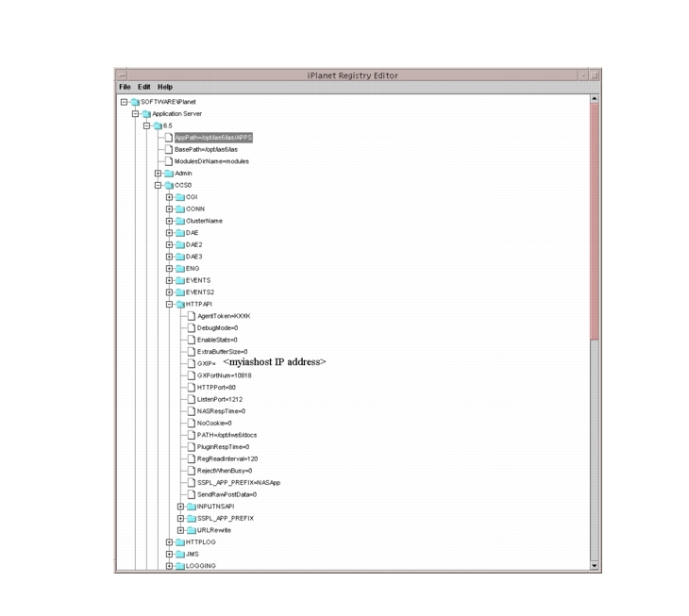689x616 pixels.
Task: Click the Admin folder icon
Action: 169,174
